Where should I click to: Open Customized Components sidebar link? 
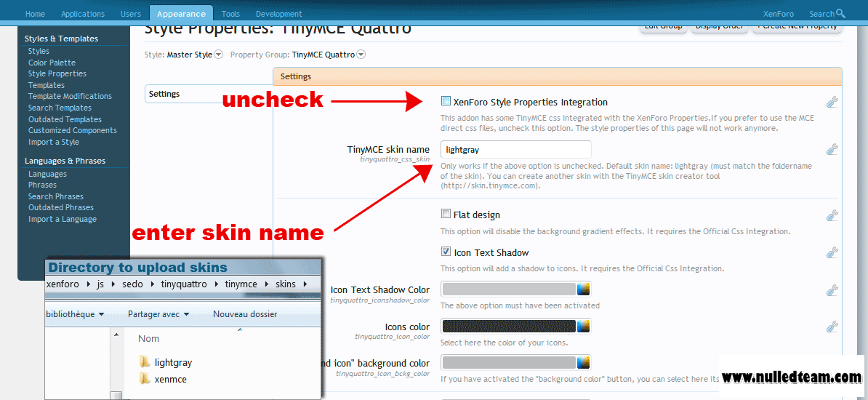point(73,131)
